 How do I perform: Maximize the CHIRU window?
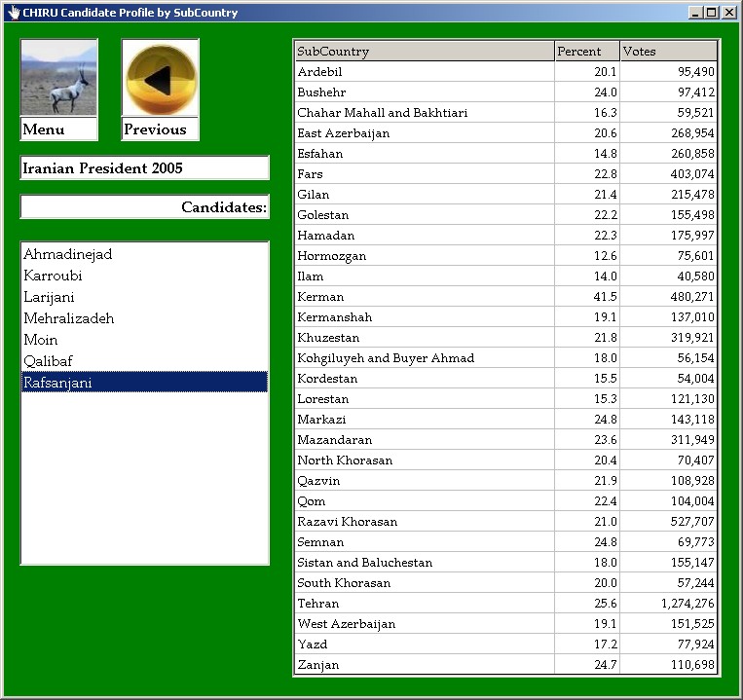point(712,13)
